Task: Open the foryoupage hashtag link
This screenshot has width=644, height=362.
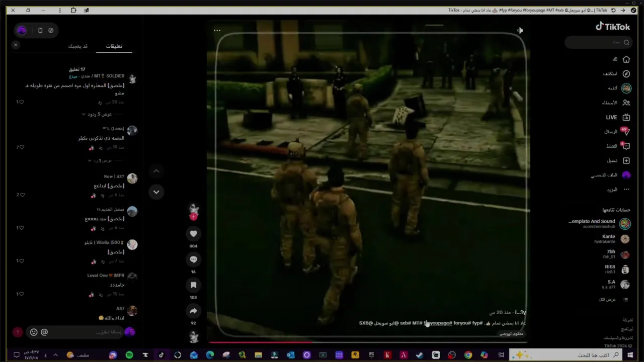Action: coord(438,323)
